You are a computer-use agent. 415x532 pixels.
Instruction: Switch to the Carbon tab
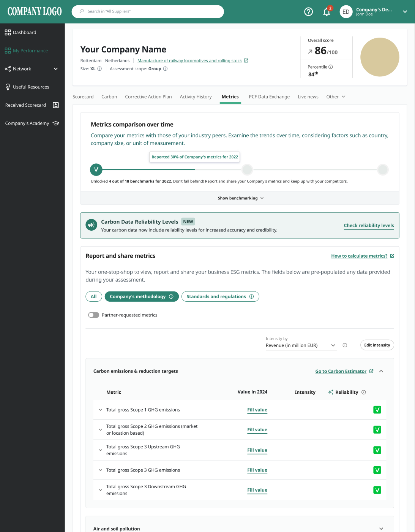click(x=109, y=97)
